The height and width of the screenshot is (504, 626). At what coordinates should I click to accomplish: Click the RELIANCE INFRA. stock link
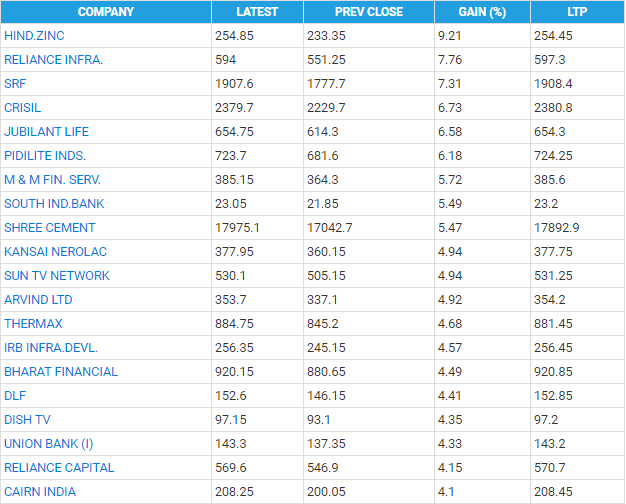click(x=53, y=59)
